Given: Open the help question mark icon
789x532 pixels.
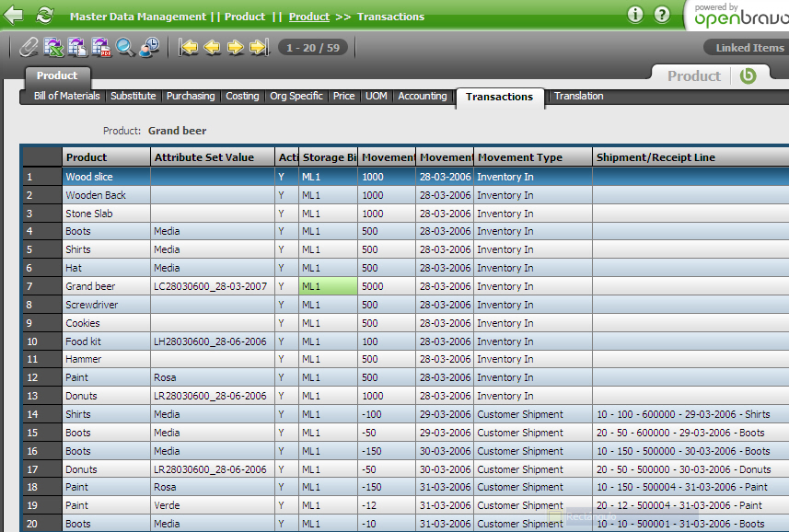Looking at the screenshot, I should click(x=662, y=15).
